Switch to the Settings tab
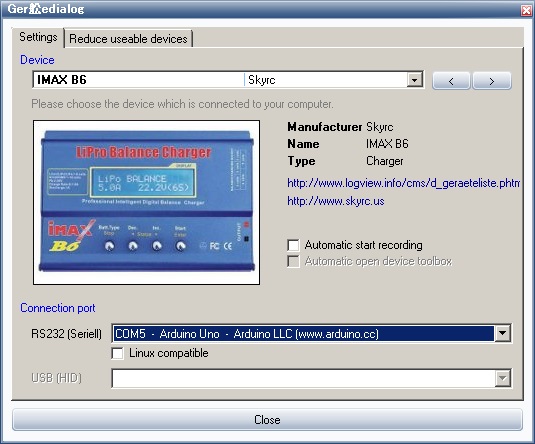Screen dimensions: 535x444 click(x=38, y=37)
